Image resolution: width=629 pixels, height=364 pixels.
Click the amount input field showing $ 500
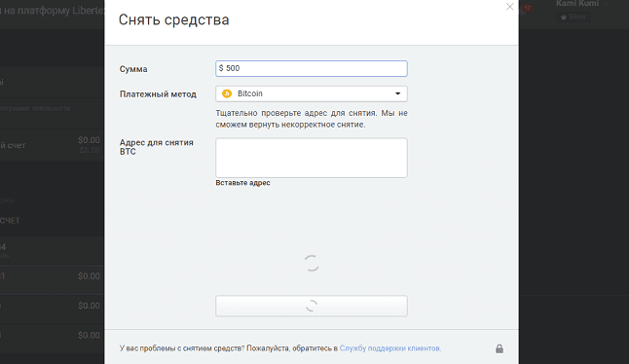(312, 68)
